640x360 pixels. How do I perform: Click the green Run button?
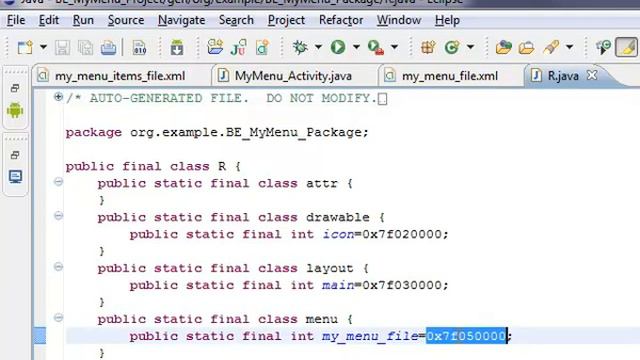coord(338,47)
